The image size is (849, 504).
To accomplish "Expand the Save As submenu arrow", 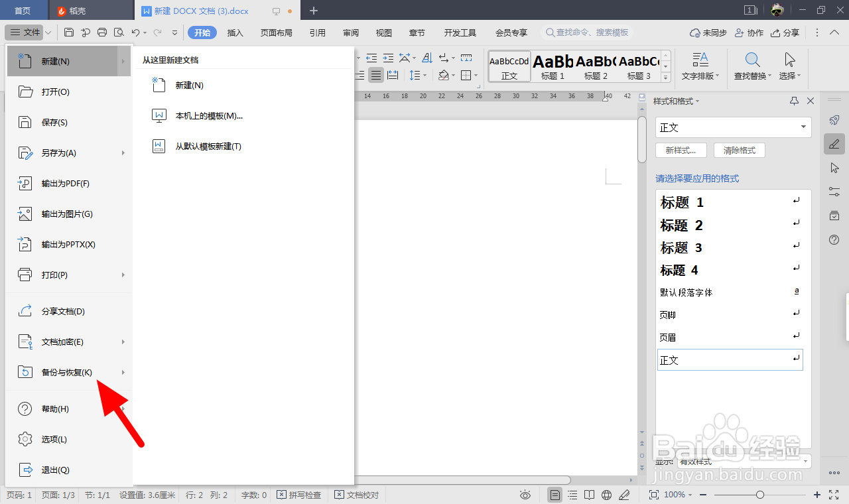I will click(x=123, y=153).
